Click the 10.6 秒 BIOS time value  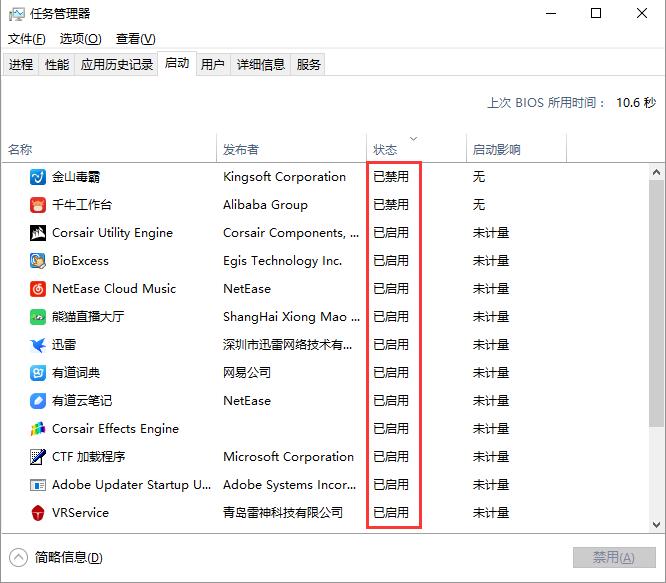pyautogui.click(x=636, y=103)
